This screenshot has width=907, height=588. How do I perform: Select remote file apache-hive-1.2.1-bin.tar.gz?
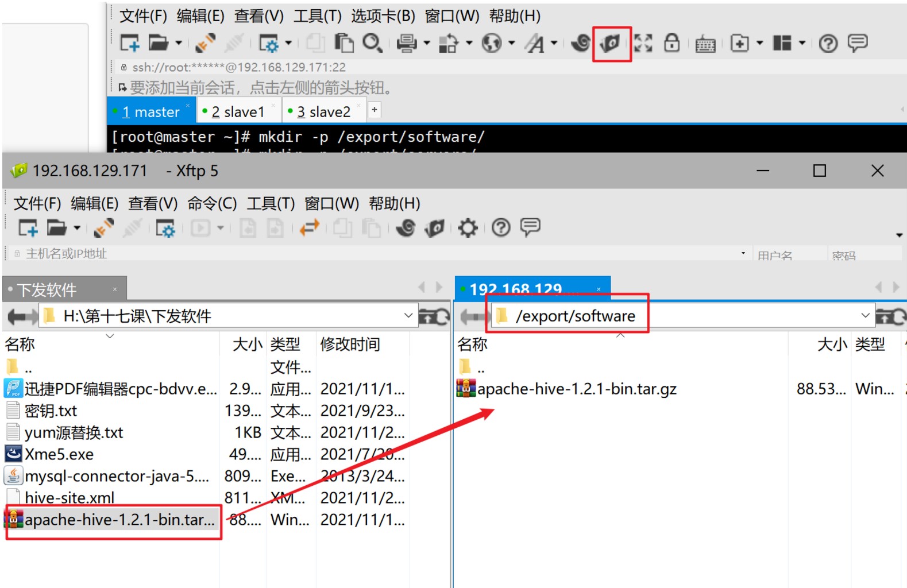[577, 389]
